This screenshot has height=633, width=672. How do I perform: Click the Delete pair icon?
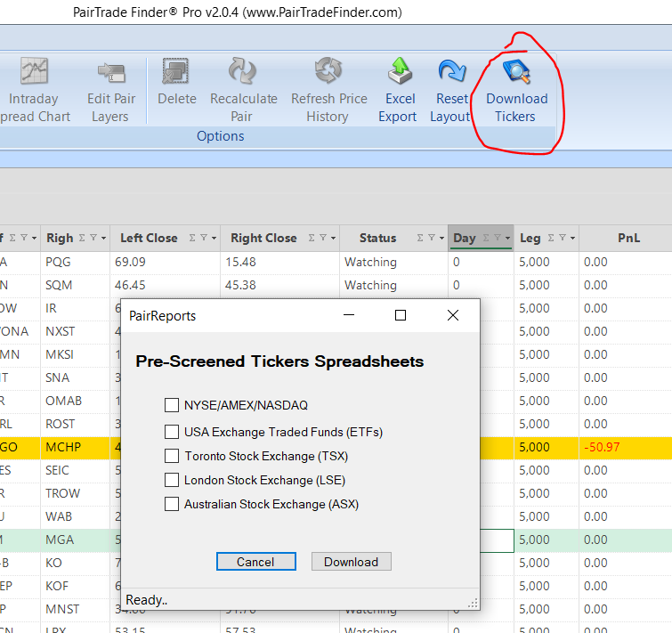(x=175, y=70)
